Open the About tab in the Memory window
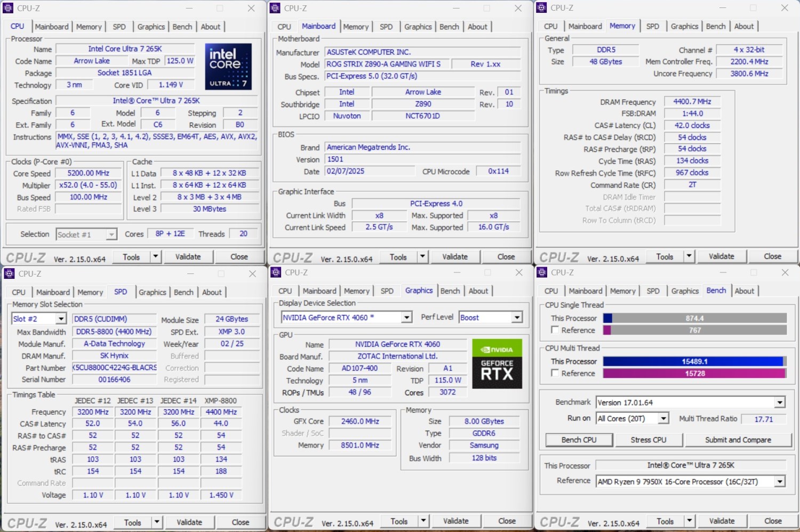Image resolution: width=800 pixels, height=532 pixels. 743,26
